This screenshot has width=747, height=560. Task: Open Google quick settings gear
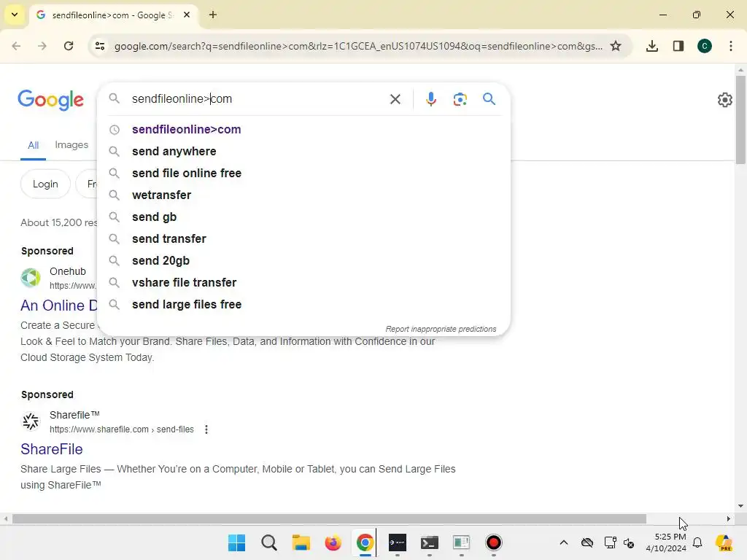click(724, 100)
